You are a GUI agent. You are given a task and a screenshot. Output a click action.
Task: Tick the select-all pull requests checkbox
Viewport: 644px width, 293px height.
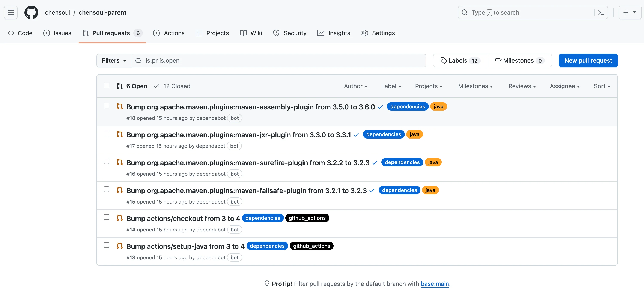(x=107, y=85)
